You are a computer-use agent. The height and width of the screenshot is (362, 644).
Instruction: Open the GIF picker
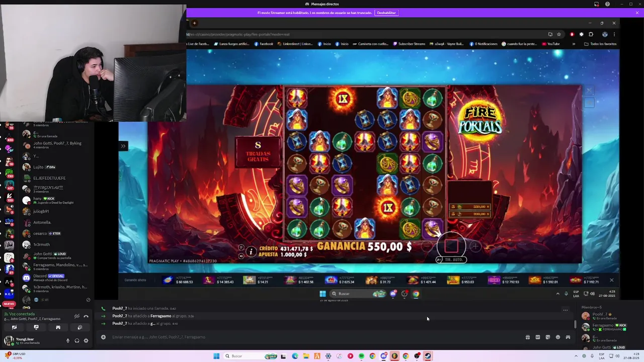click(538, 337)
